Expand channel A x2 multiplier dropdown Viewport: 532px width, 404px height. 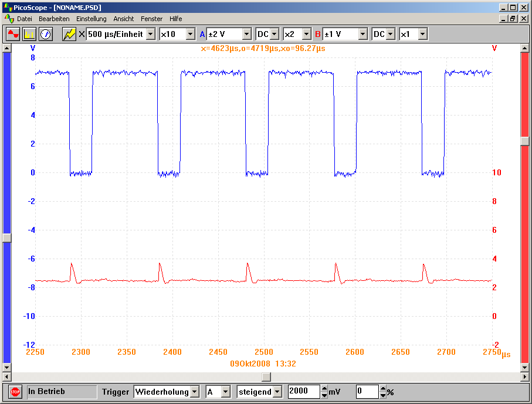(x=307, y=34)
